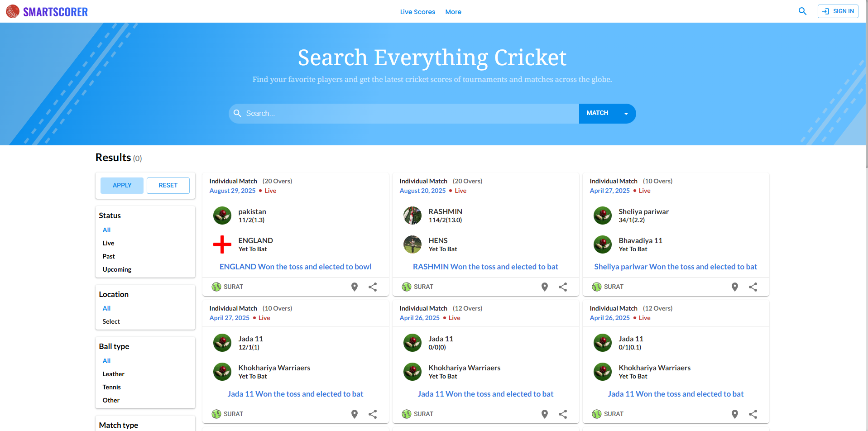Select Upcoming under Status filter
This screenshot has width=868, height=431.
click(x=117, y=269)
